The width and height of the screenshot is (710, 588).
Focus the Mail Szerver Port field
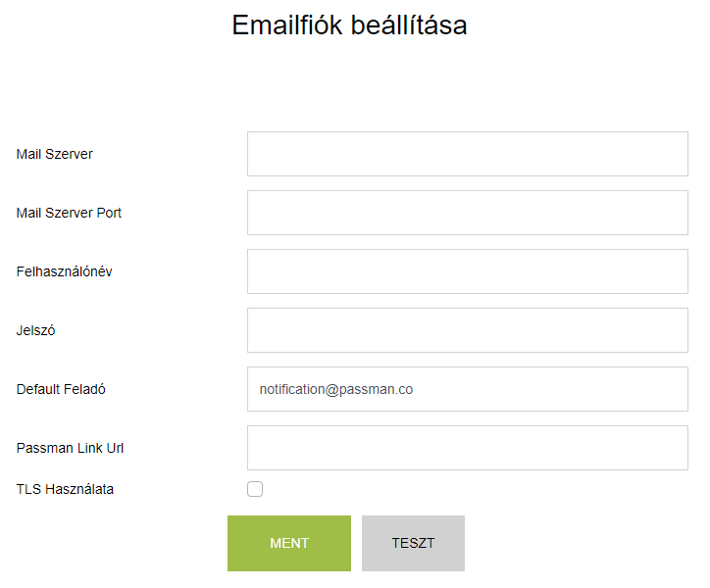point(467,213)
